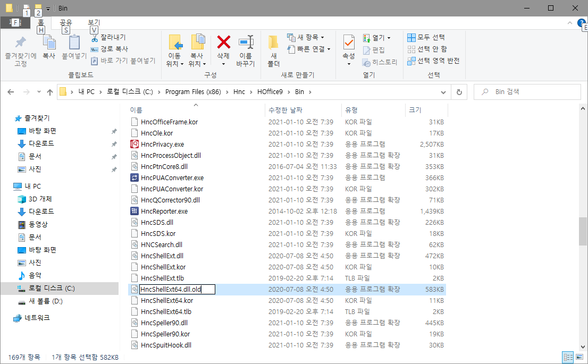The height and width of the screenshot is (364, 588).
Task: Switch to Details view icon in status bar
Action: (x=568, y=357)
